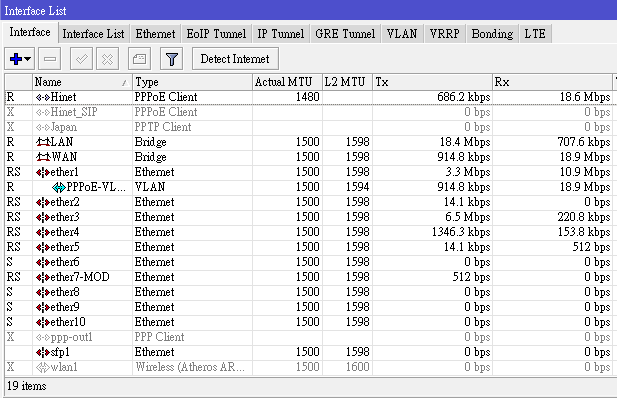Switch to the Interface tab
This screenshot has height=398, width=618.
tap(30, 32)
